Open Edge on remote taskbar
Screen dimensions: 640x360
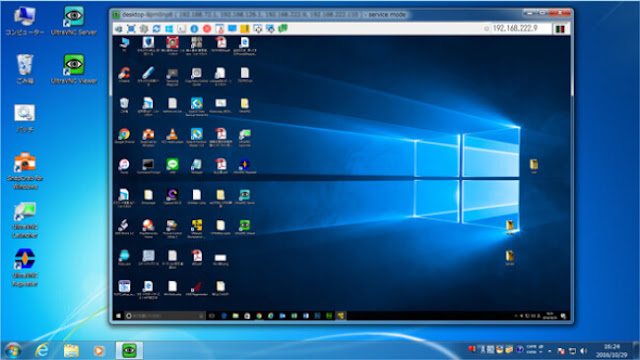click(x=224, y=316)
